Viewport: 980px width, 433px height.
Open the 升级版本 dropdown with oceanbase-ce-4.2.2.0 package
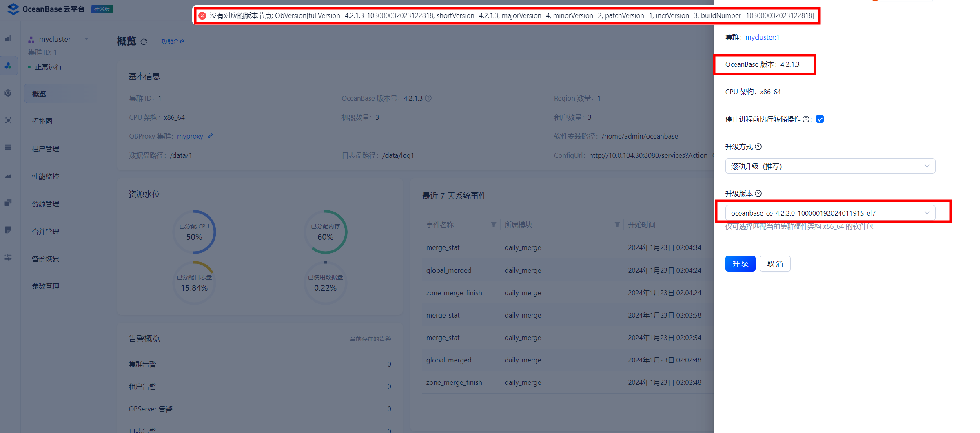830,213
